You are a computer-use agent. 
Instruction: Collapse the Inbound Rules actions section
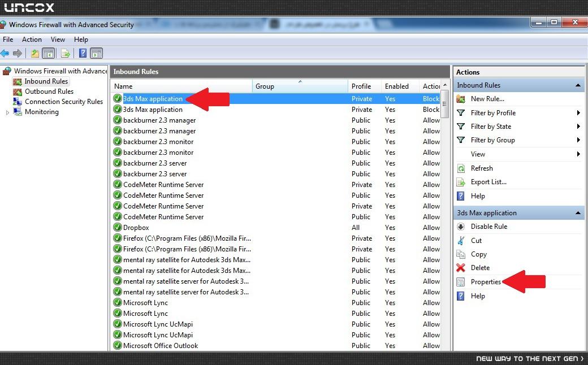click(x=578, y=85)
